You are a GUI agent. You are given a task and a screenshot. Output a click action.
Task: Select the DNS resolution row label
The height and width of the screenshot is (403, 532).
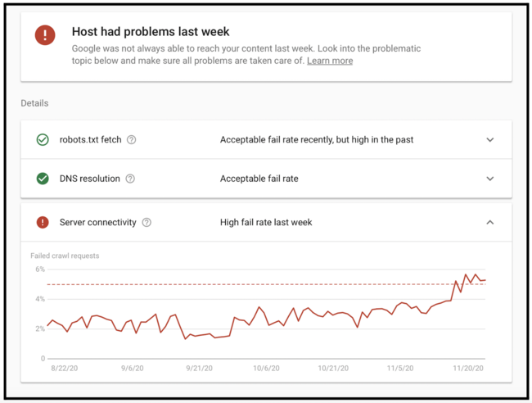coord(89,179)
